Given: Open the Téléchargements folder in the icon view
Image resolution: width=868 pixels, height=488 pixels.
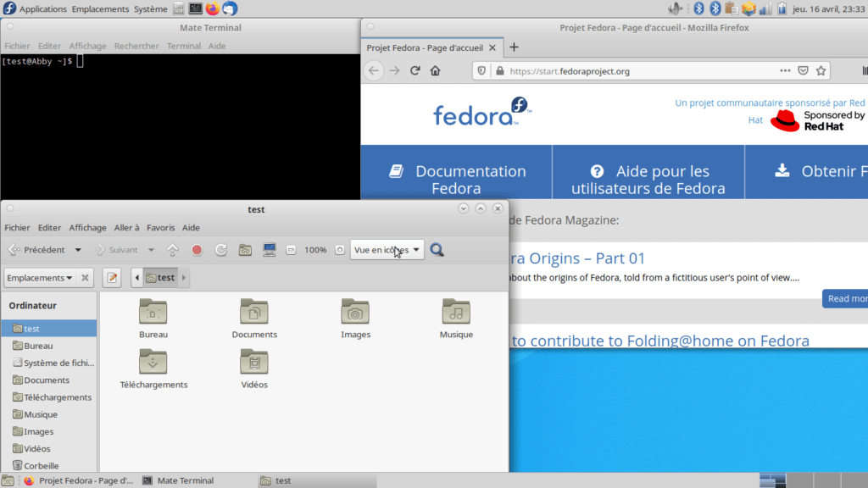Looking at the screenshot, I should point(153,369).
